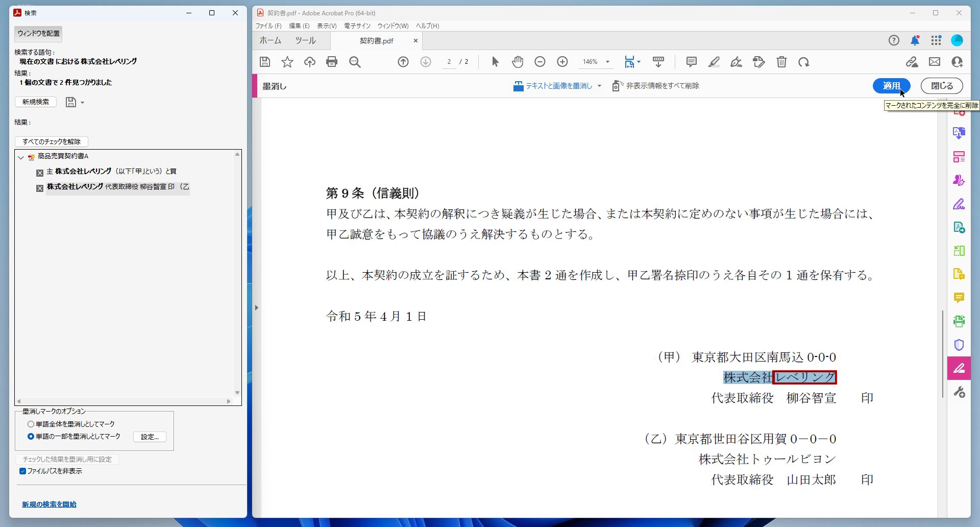Click the scrolling mode keyboard icon
980x527 pixels.
[x=658, y=62]
